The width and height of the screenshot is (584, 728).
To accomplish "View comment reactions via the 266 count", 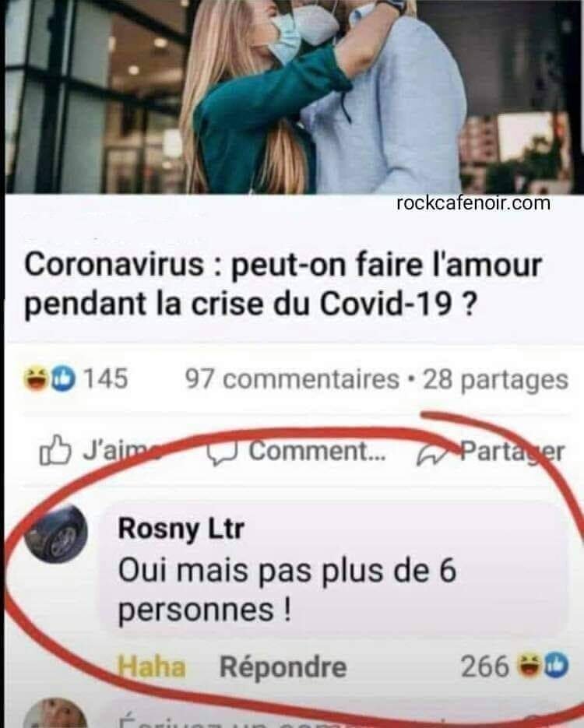I will coord(485,666).
